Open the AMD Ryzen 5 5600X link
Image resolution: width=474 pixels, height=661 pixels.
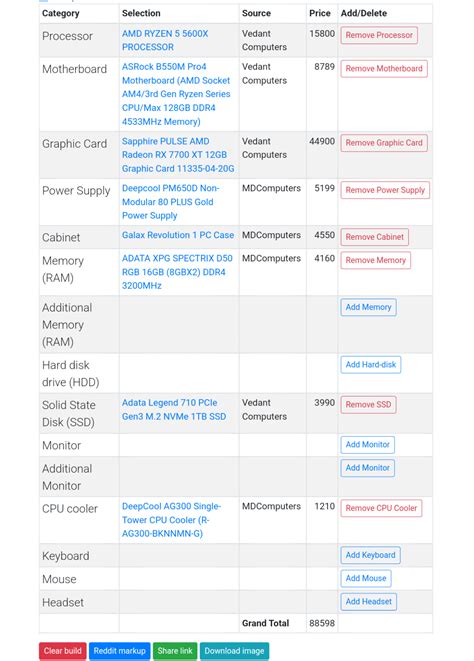(165, 40)
